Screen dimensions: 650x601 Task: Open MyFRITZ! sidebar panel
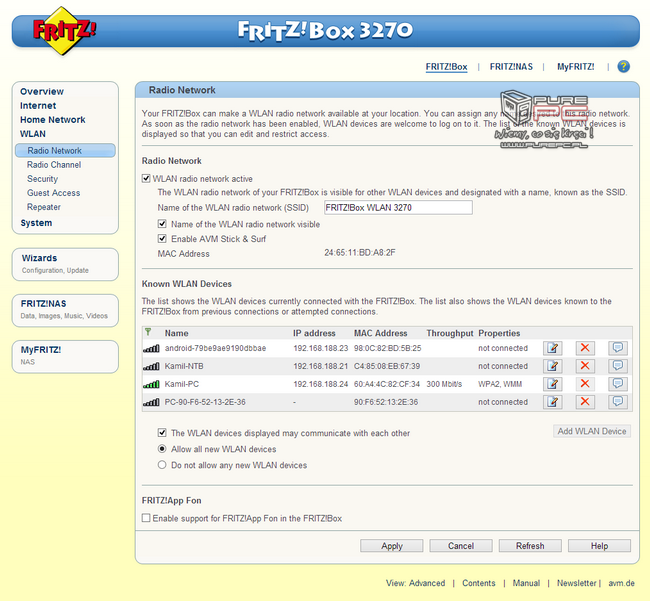65,356
